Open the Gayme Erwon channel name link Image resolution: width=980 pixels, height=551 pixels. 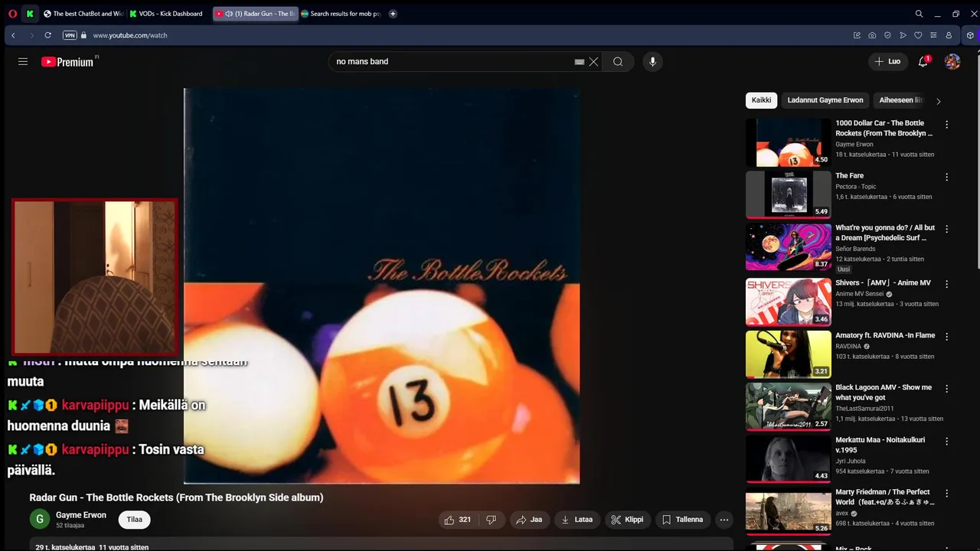pyautogui.click(x=81, y=515)
